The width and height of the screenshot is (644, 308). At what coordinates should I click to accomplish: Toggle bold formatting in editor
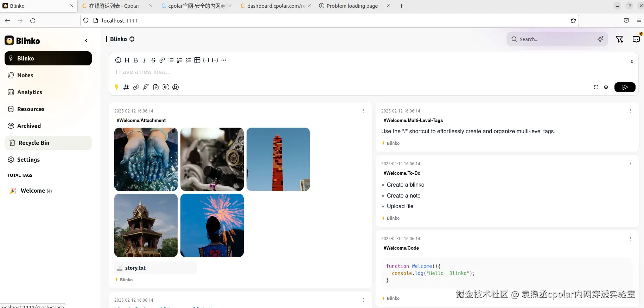pyautogui.click(x=136, y=60)
